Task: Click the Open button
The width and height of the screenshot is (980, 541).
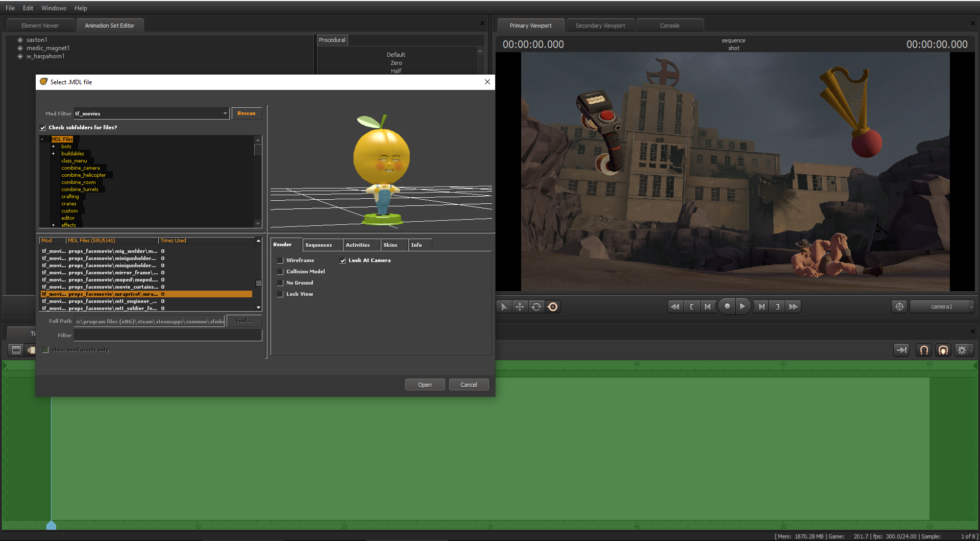Action: (x=425, y=385)
